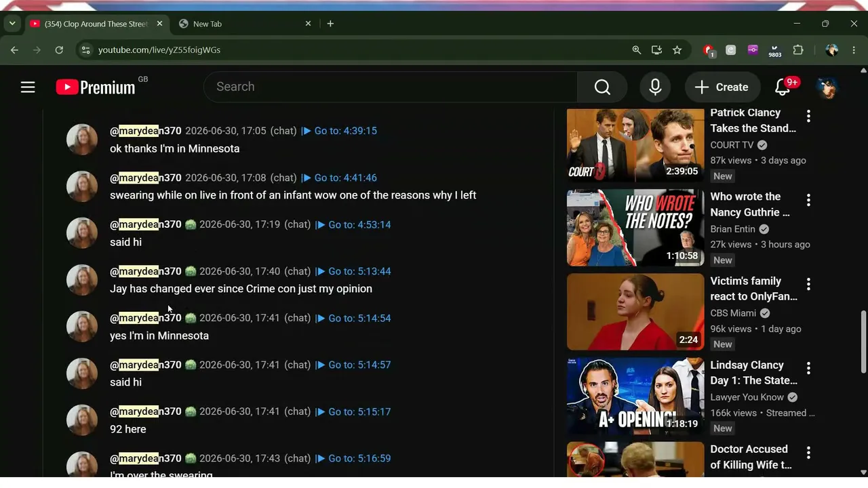Open the Extensions puzzle-piece menu
This screenshot has height=488, width=868.
(x=798, y=50)
